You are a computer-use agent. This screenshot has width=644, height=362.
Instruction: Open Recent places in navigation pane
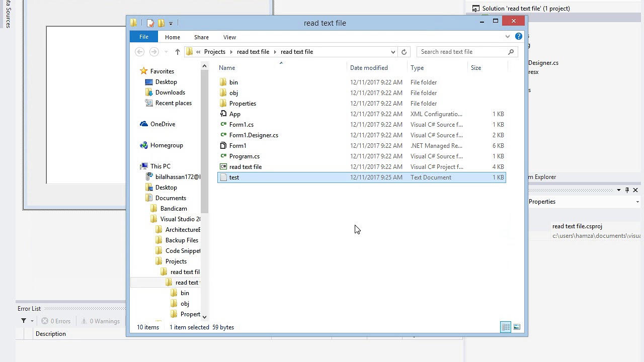(x=174, y=103)
